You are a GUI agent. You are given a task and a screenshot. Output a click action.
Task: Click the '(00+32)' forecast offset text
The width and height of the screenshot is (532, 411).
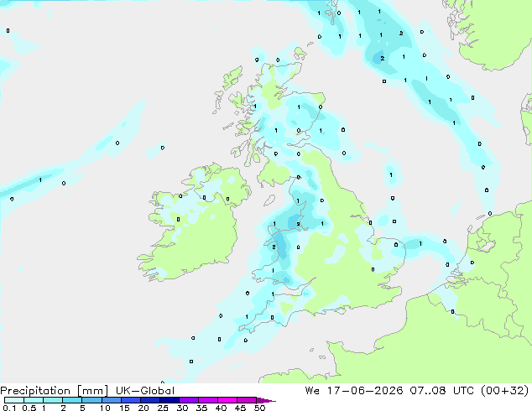[505, 391]
